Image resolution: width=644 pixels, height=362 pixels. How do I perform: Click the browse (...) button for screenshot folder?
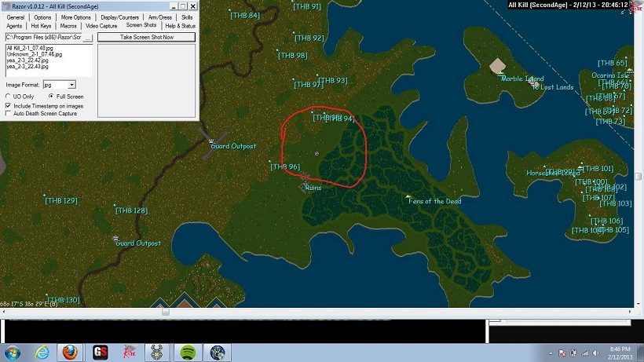[x=90, y=37]
